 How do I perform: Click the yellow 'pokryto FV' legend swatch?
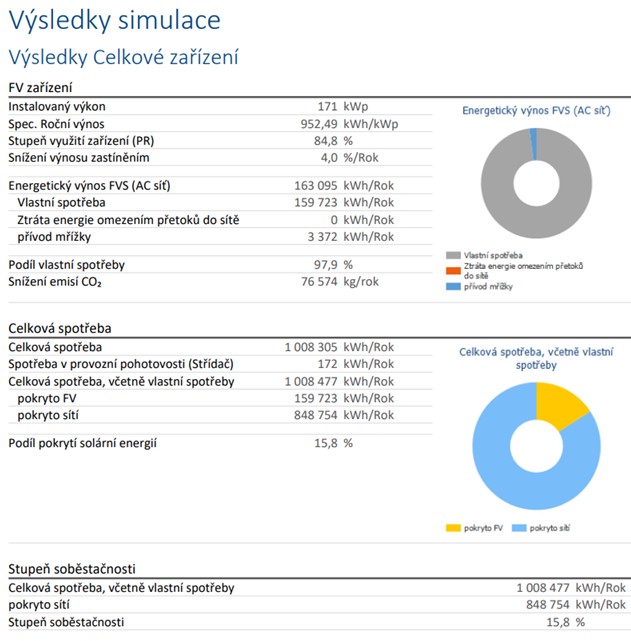(x=453, y=528)
